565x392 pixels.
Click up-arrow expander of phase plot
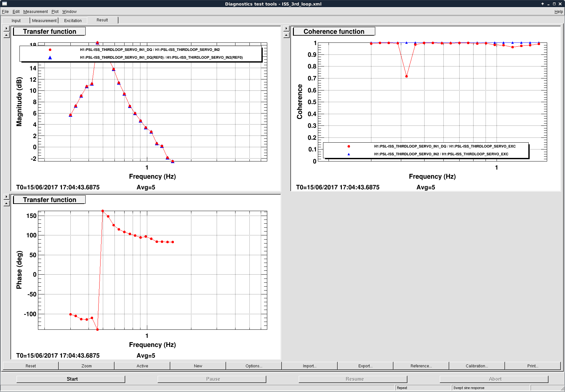click(6, 203)
